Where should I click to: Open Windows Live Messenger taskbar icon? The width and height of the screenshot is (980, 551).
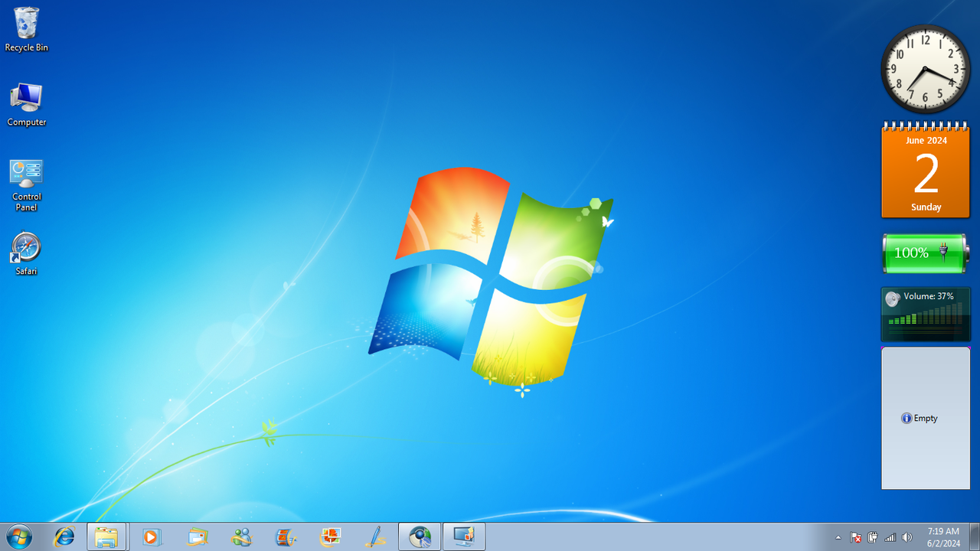[x=241, y=537]
